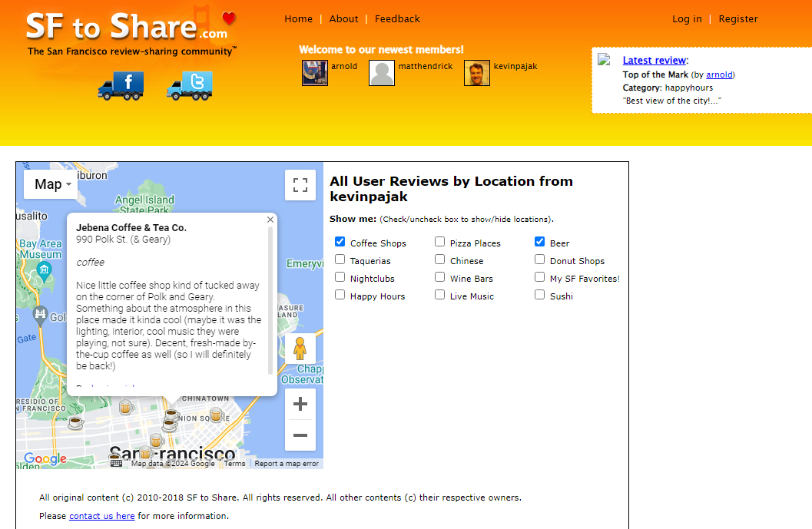
Task: Click the Facebook truck icon
Action: pyautogui.click(x=121, y=85)
